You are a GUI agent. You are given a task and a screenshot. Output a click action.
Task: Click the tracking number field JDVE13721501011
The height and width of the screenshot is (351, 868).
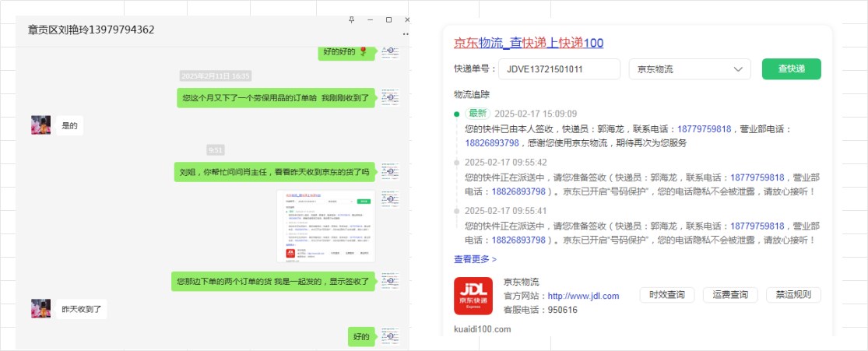[x=559, y=69]
